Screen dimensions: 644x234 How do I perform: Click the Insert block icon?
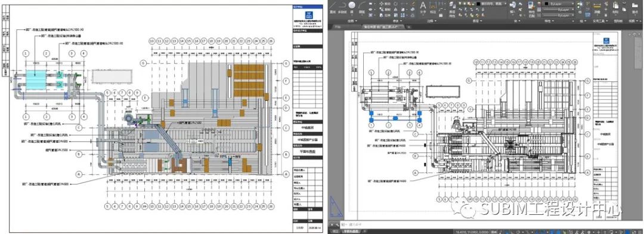513,5
